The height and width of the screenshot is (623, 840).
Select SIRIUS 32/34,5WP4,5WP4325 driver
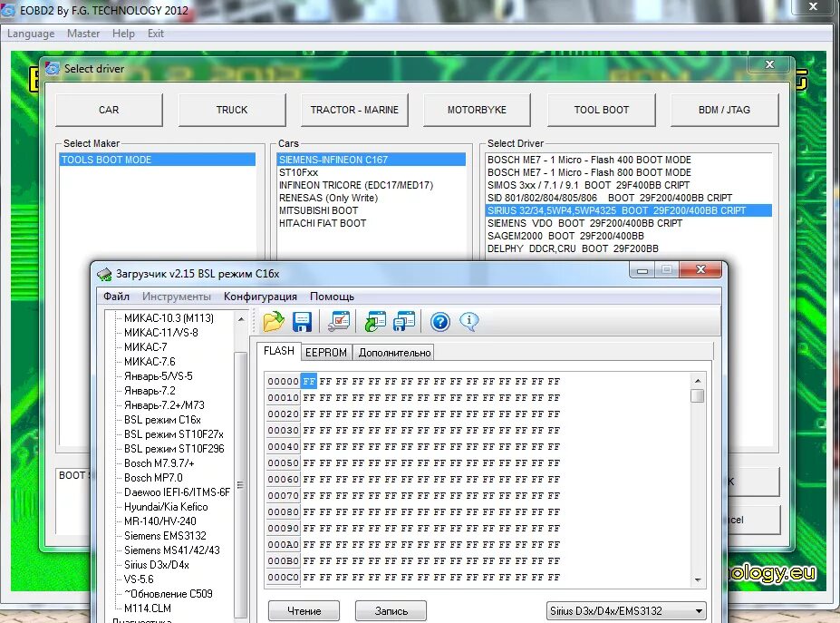628,210
